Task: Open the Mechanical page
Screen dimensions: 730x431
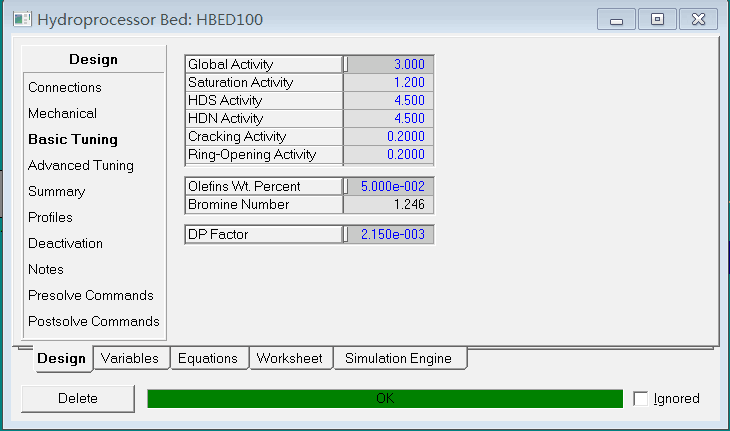Action: pyautogui.click(x=62, y=114)
